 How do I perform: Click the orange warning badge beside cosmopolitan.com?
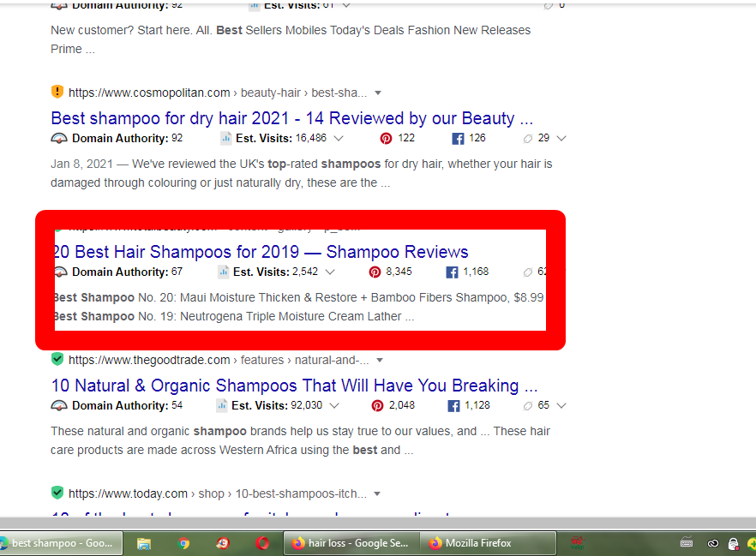click(57, 92)
